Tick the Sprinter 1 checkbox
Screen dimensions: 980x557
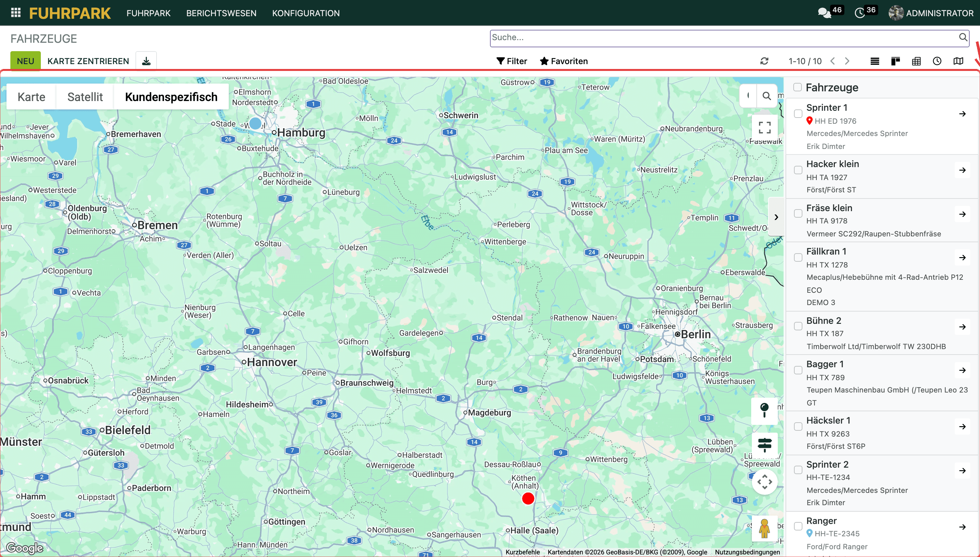pyautogui.click(x=798, y=114)
